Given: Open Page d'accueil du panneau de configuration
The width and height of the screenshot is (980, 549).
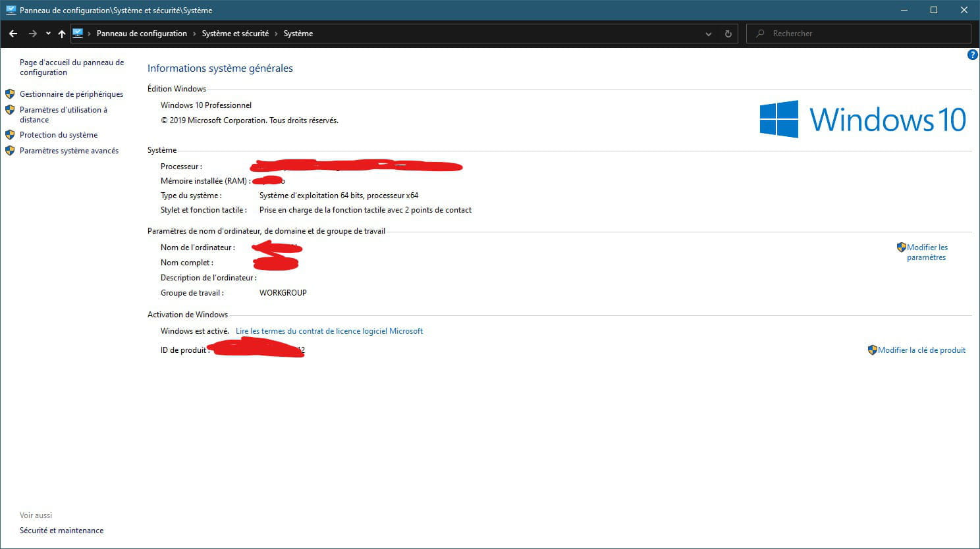Looking at the screenshot, I should (72, 67).
